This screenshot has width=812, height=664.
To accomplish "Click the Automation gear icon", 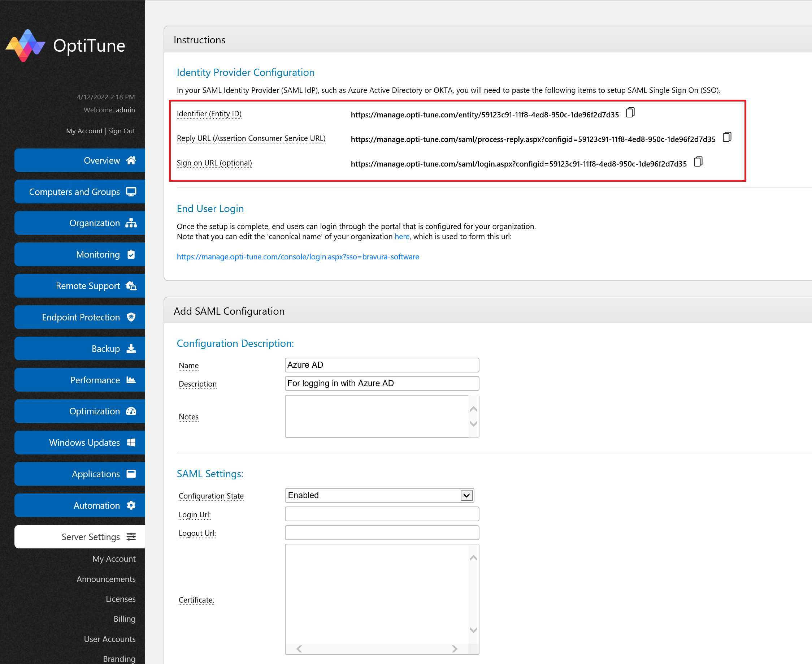I will click(x=131, y=505).
